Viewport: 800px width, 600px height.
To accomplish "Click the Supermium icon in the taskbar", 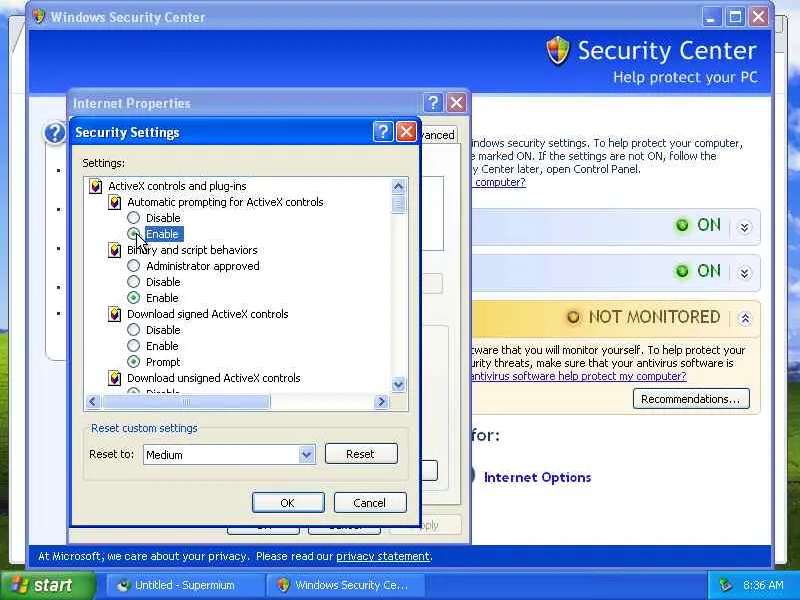I will pos(123,585).
